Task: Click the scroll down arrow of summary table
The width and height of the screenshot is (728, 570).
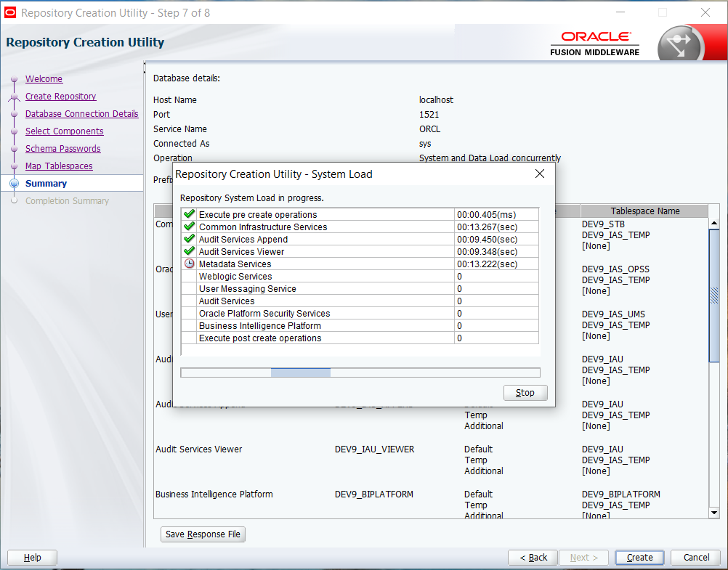Action: 714,513
